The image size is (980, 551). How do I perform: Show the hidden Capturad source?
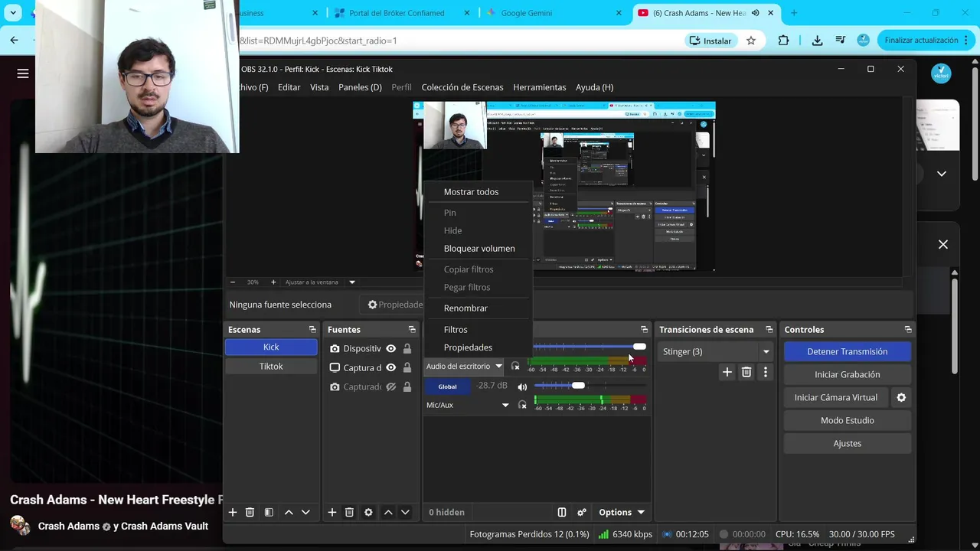pos(390,386)
